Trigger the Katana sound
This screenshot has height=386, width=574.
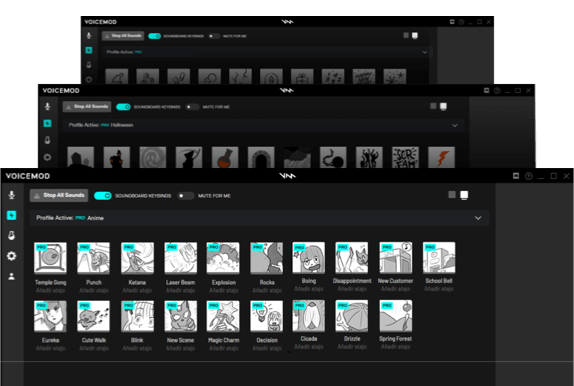[137, 257]
